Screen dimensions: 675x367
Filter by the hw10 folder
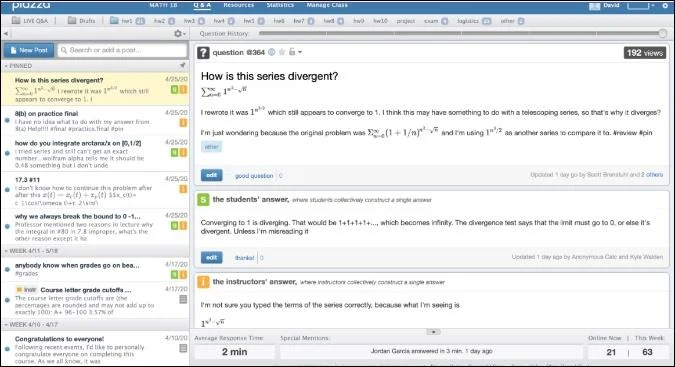(381, 21)
